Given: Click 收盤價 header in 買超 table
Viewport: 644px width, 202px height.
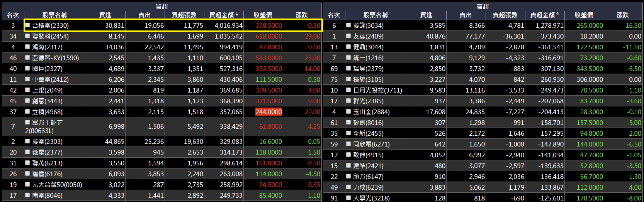Looking at the screenshot, I should [263, 15].
